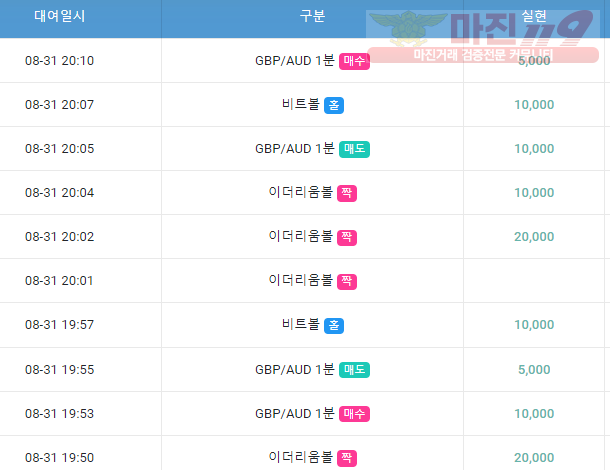This screenshot has width=610, height=470.
Task: Select the 08-31 19:50 date cell
Action: point(60,458)
